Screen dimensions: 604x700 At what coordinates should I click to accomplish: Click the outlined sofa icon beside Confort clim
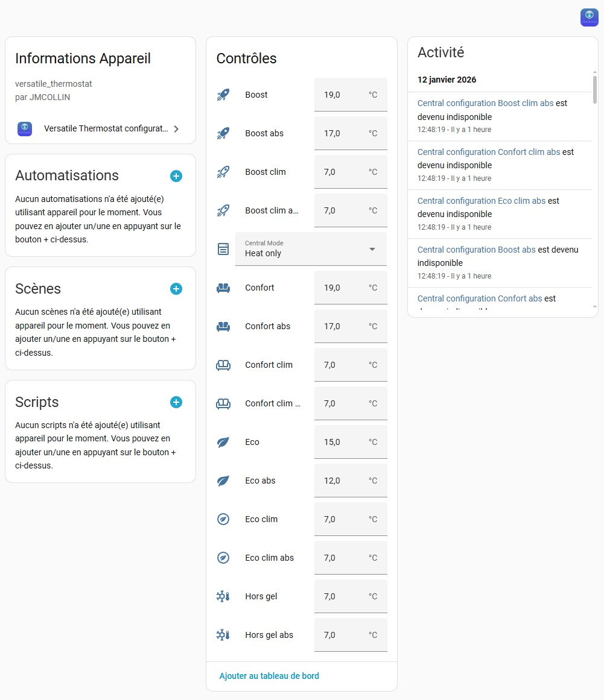[x=223, y=365]
